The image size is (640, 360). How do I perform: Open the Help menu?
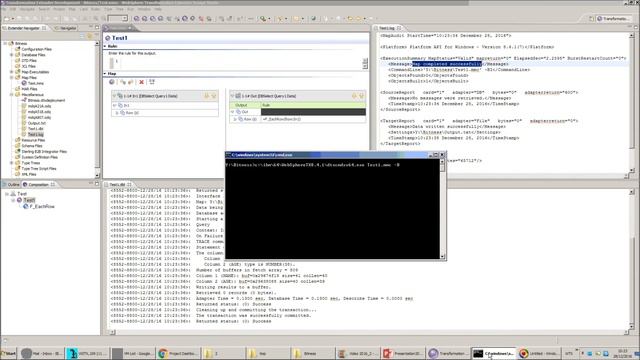pos(158,9)
